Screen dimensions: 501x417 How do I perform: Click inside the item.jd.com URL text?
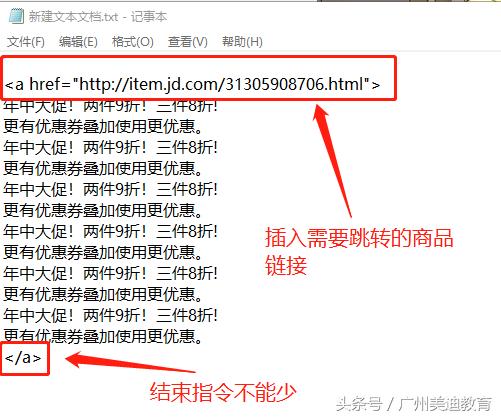(221, 84)
